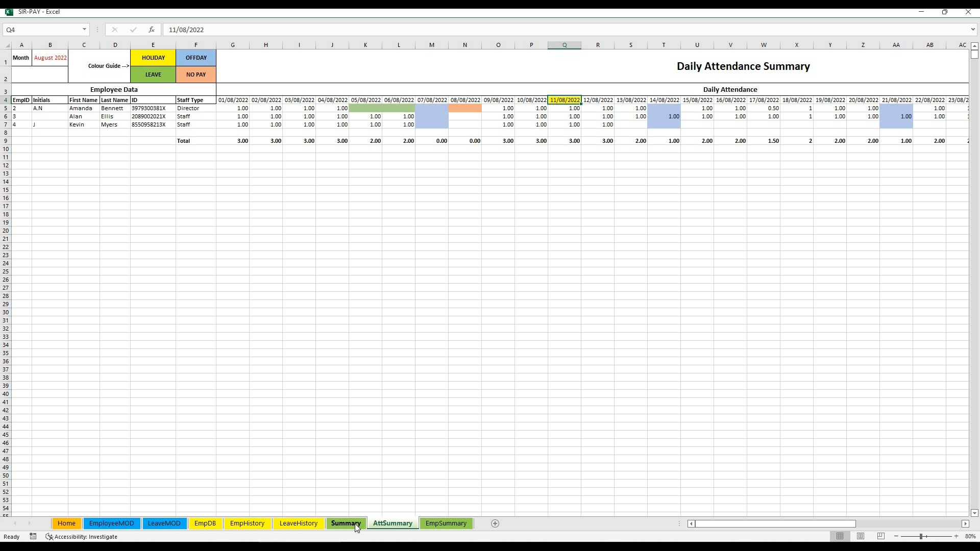Click the zoom slider handle
This screenshot has height=551, width=980.
[x=921, y=536]
